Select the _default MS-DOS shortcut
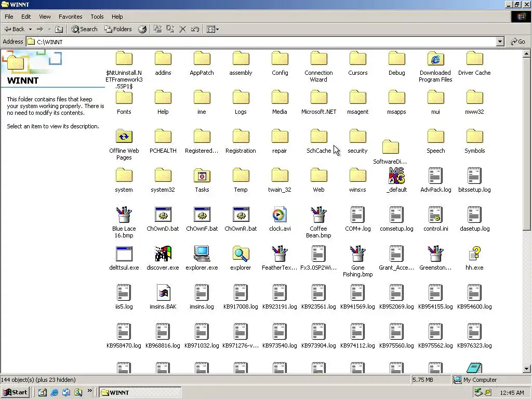The height and width of the screenshot is (399, 532). tap(396, 180)
